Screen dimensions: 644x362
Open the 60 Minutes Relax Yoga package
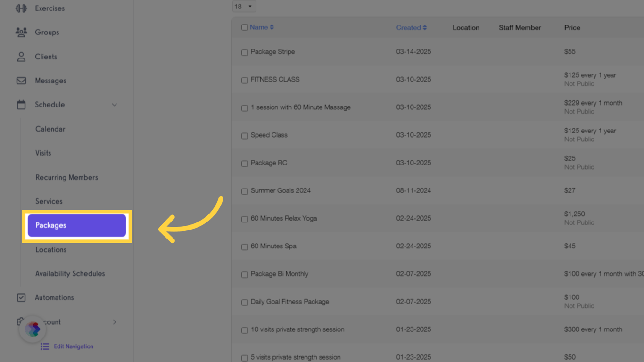pos(284,219)
